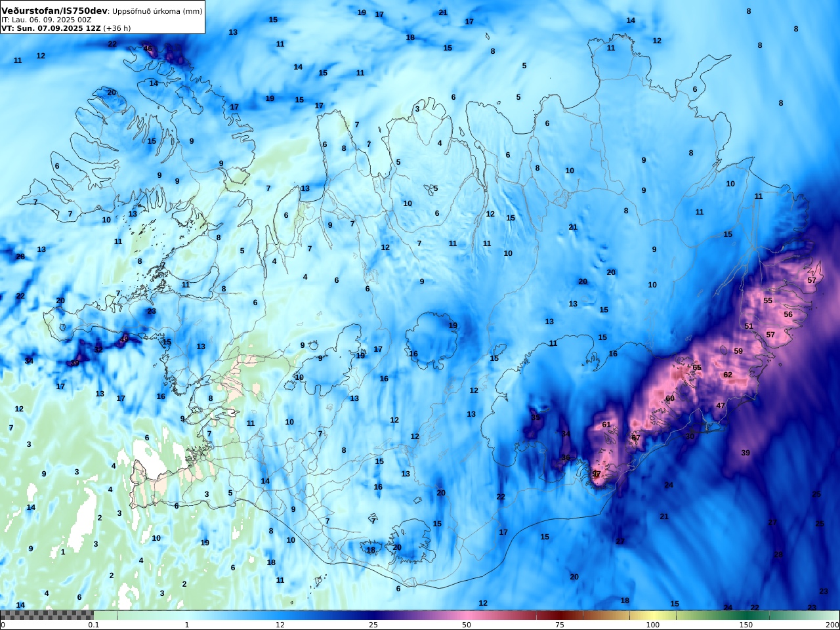Image resolution: width=840 pixels, height=630 pixels.
Task: Select the 'Uppsöfnuð úrkoma (mm)' label
Action: (x=157, y=11)
